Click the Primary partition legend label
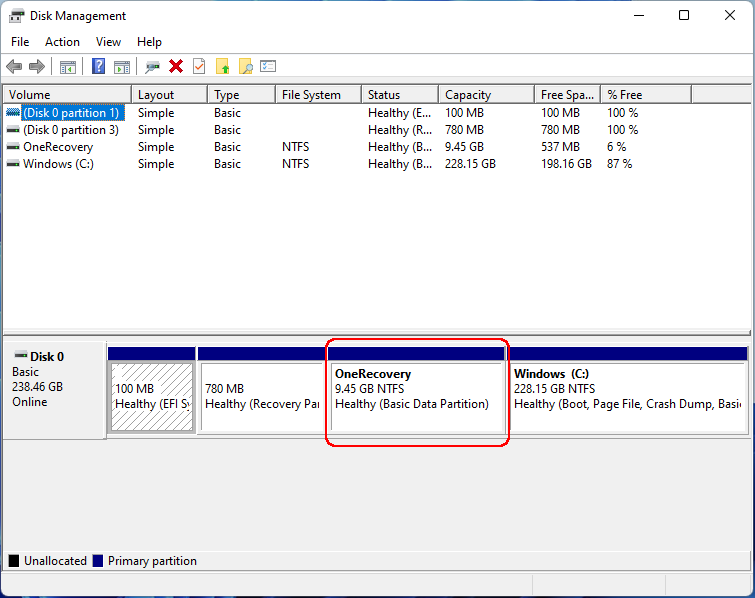 [x=152, y=560]
